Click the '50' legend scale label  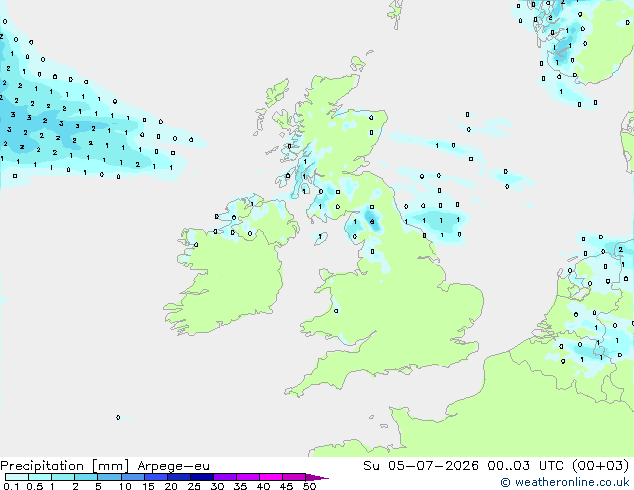[x=310, y=486]
